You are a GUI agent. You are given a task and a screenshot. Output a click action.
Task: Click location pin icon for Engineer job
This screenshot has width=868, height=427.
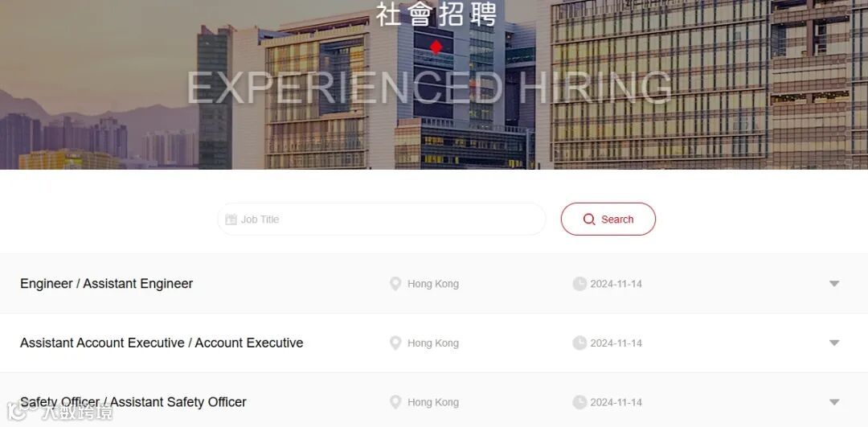point(395,284)
